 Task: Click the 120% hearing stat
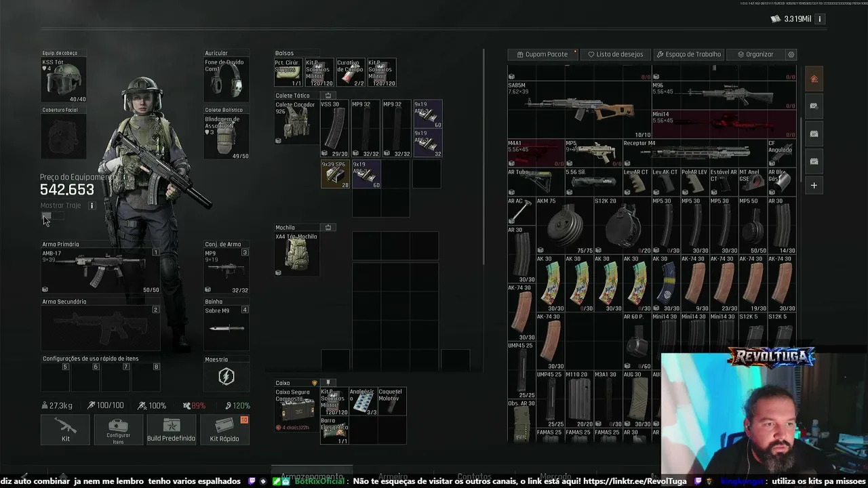tap(236, 405)
